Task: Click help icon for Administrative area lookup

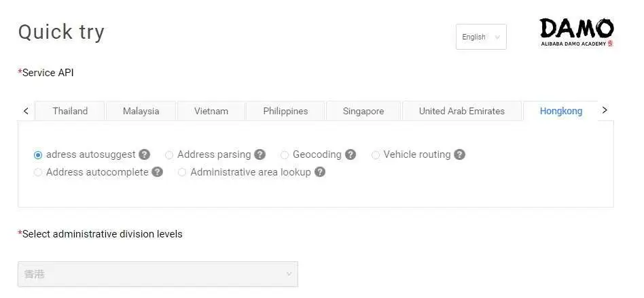Action: click(320, 172)
